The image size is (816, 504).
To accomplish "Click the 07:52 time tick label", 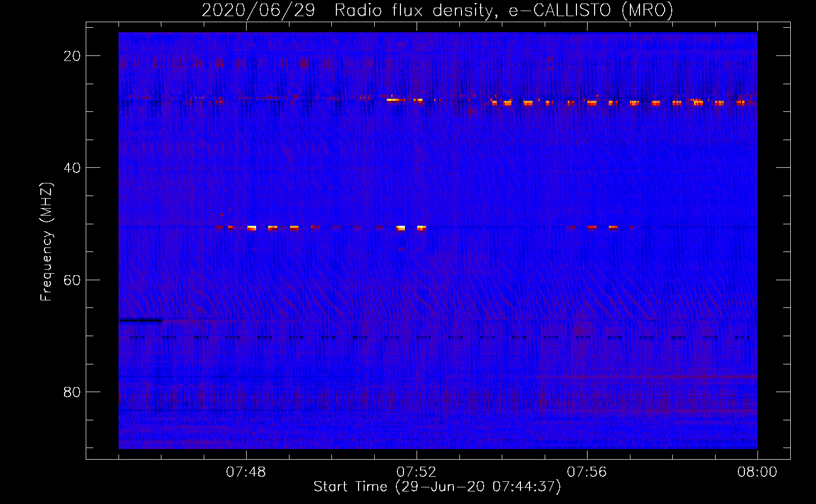I will tap(417, 472).
